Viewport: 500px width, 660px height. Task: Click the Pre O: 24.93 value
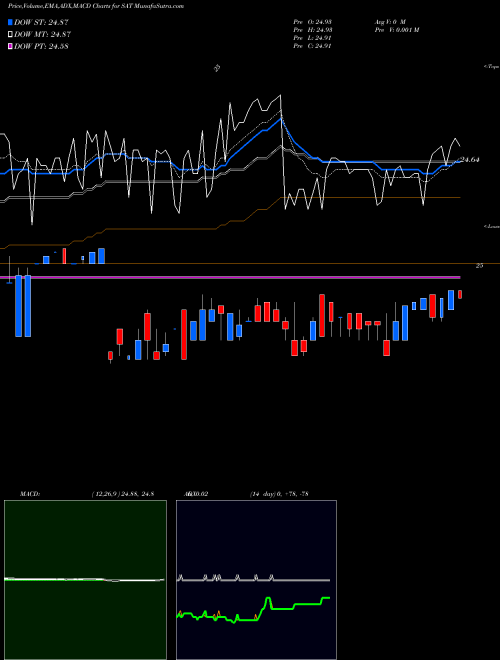coord(312,21)
